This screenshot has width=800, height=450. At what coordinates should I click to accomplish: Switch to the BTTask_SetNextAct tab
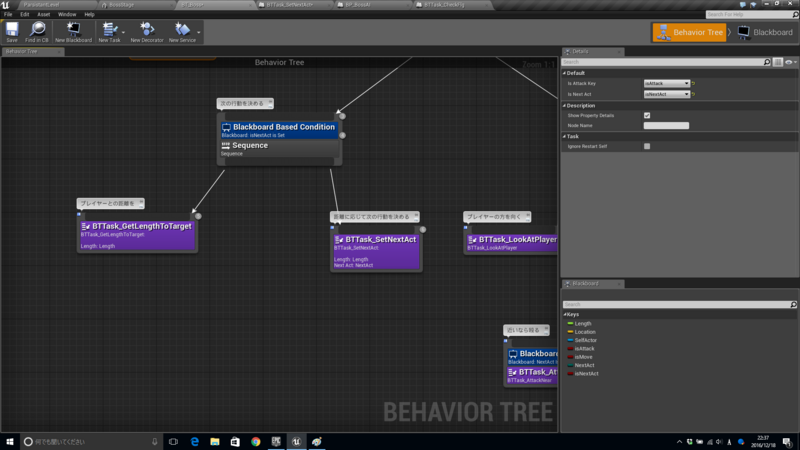[293, 5]
